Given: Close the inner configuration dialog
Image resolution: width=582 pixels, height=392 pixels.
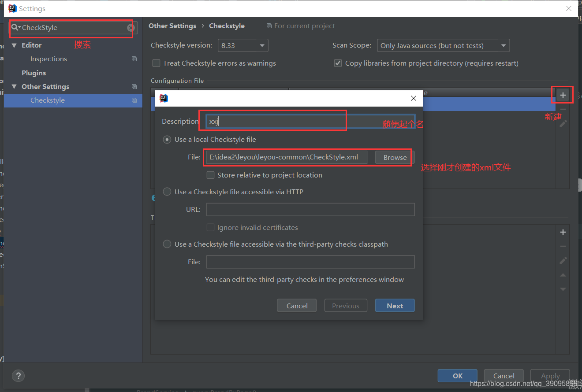Looking at the screenshot, I should tap(413, 98).
